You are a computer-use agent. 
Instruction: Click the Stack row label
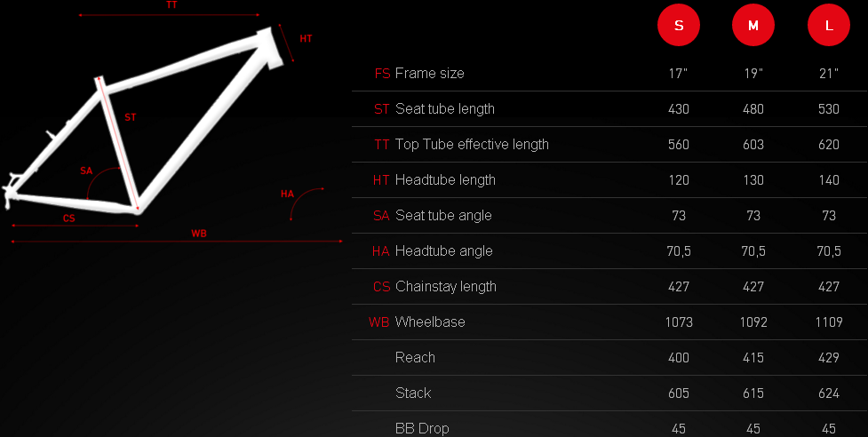tap(413, 393)
